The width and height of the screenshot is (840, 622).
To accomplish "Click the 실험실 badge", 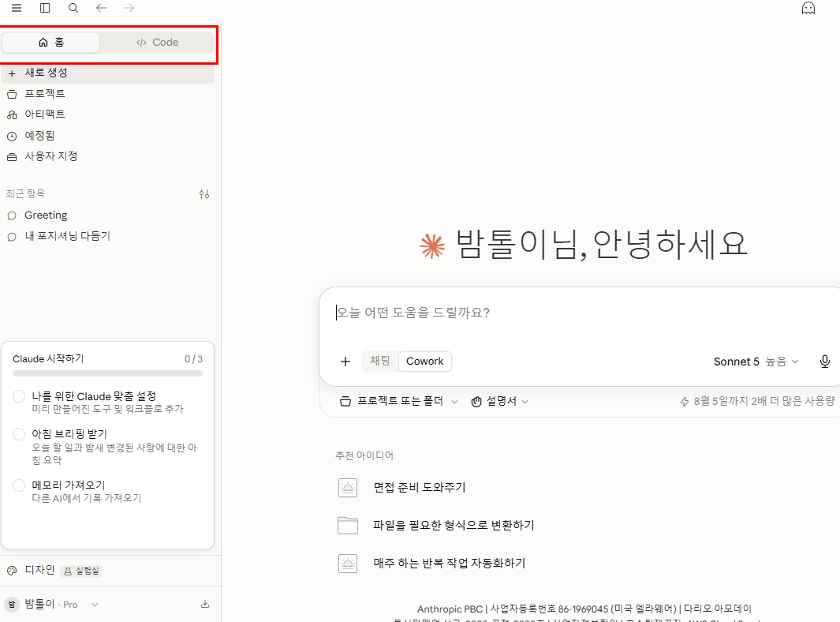I will point(81,571).
